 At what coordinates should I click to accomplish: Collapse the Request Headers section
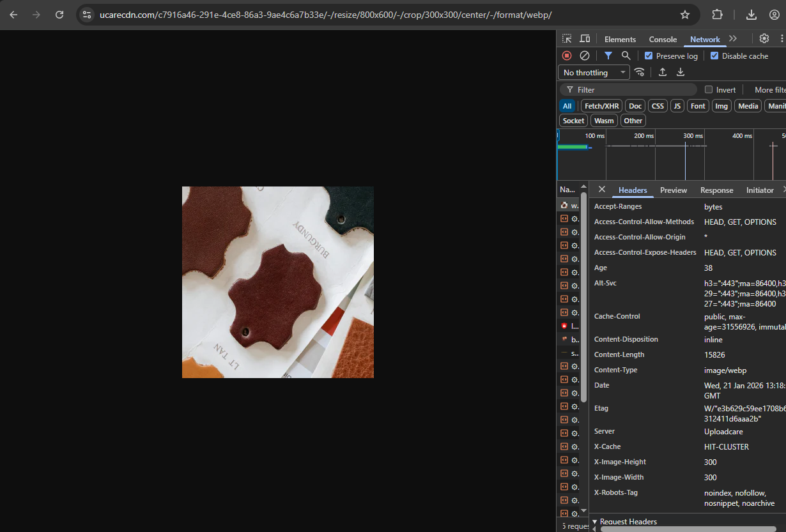pos(595,522)
